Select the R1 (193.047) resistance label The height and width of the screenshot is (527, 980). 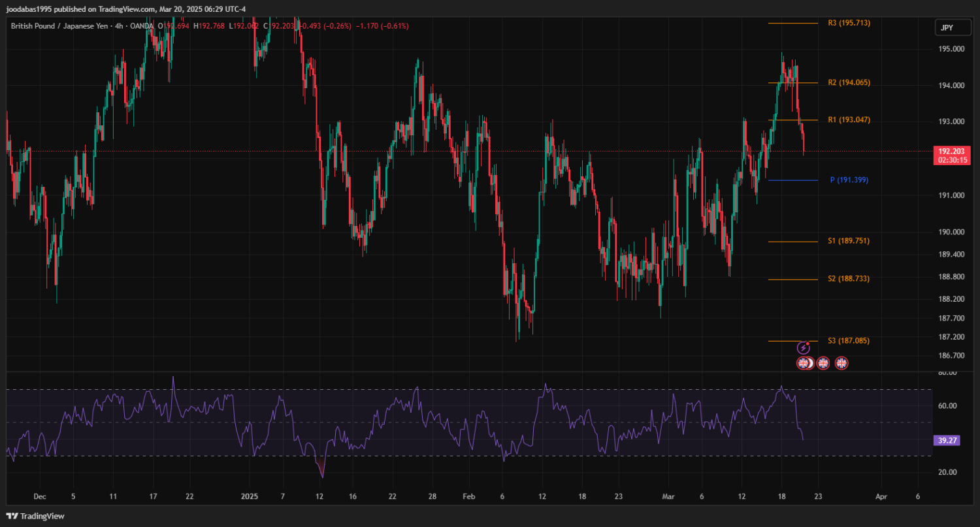click(x=849, y=120)
